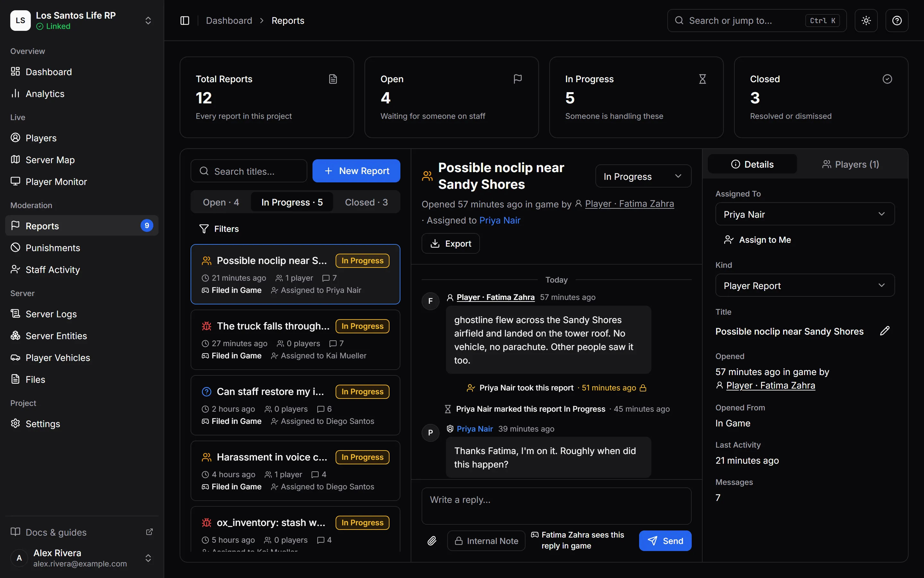Open Files in the sidebar
Viewport: 924px width, 578px height.
pyautogui.click(x=82, y=379)
